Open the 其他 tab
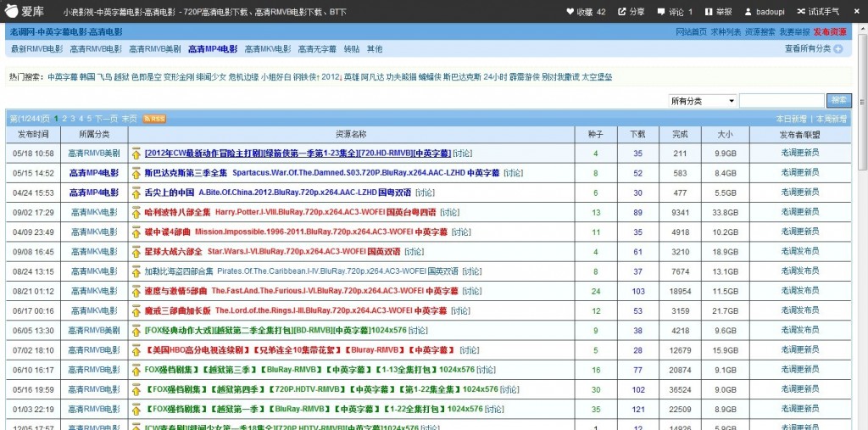 [x=375, y=48]
